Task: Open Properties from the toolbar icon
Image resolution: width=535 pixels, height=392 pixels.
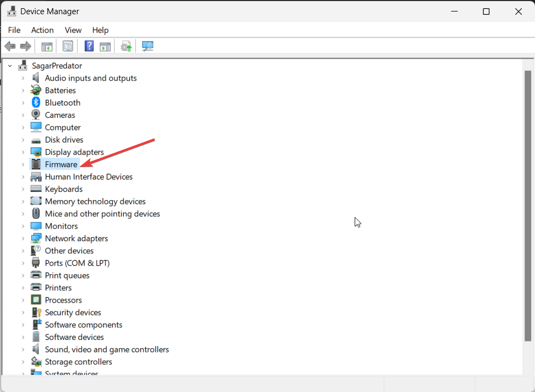Action: pyautogui.click(x=68, y=46)
